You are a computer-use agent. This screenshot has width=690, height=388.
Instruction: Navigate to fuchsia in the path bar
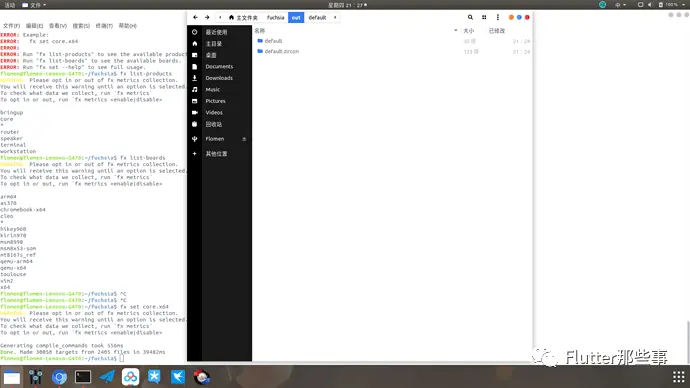(x=275, y=18)
